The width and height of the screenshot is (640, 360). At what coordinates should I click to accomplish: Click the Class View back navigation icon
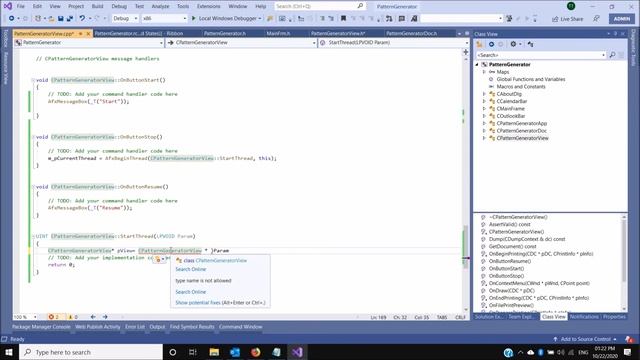(491, 44)
